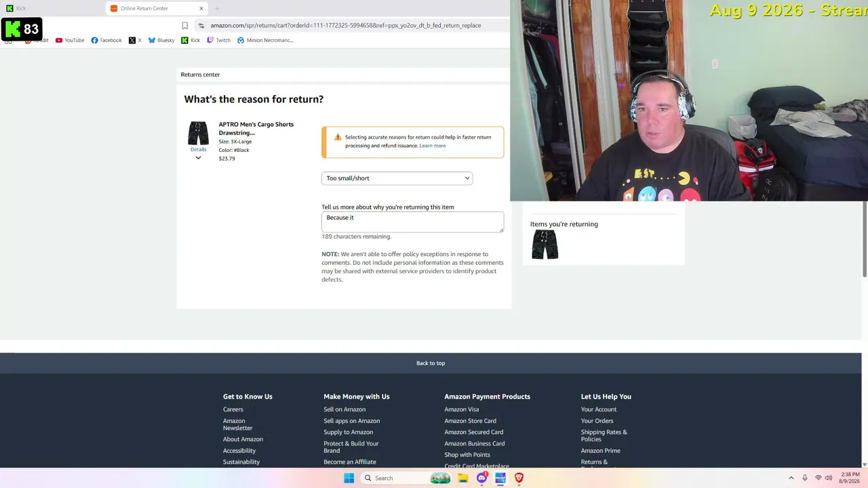
Task: Bookmark this page with the bookmark icon
Action: (x=184, y=26)
